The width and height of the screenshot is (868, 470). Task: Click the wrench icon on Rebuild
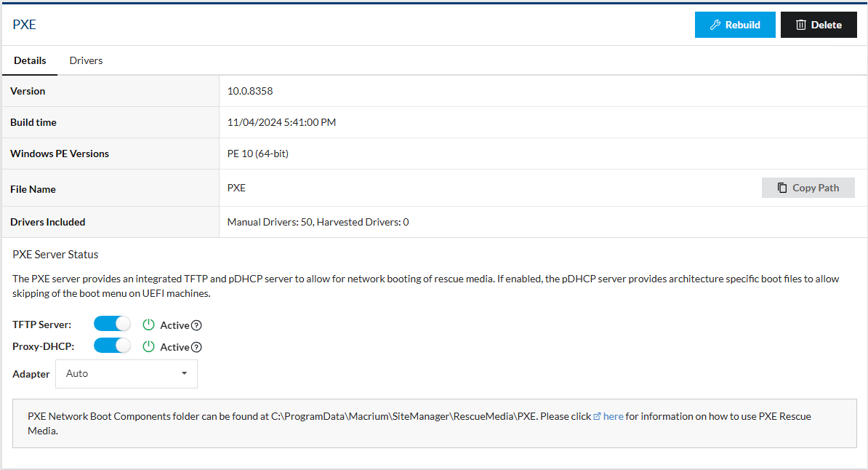point(715,25)
